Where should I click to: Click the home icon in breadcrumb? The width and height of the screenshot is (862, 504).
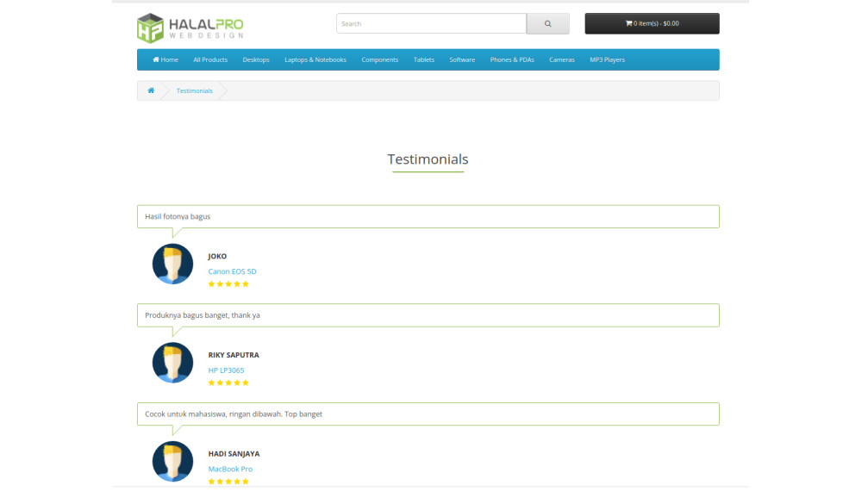pyautogui.click(x=151, y=90)
